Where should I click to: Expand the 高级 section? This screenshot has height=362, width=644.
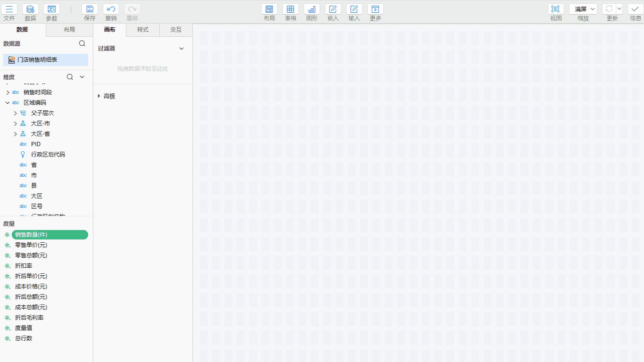pyautogui.click(x=99, y=96)
